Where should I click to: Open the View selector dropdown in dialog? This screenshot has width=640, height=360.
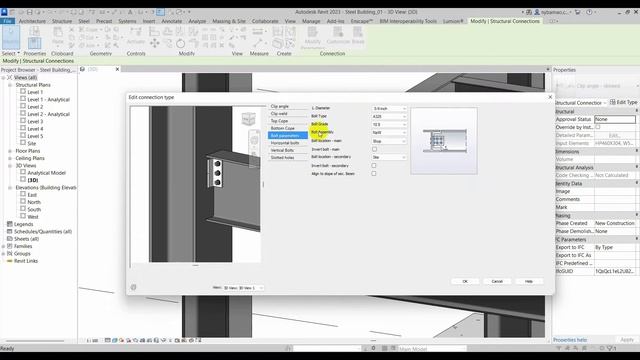[243, 288]
